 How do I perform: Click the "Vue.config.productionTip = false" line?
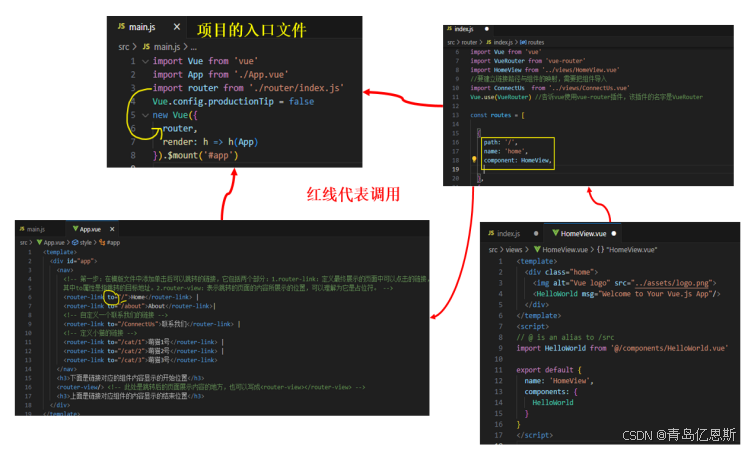click(233, 101)
